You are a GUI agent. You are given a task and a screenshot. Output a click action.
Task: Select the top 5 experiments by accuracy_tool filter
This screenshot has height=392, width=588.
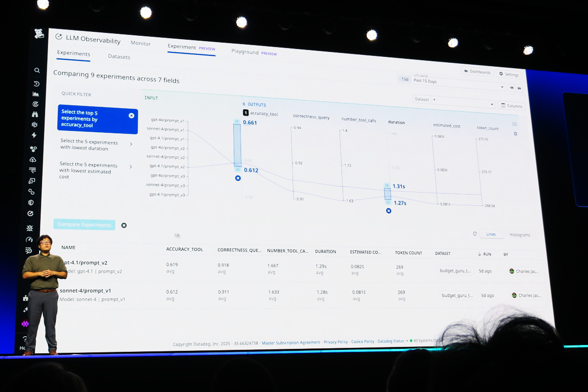click(x=98, y=119)
